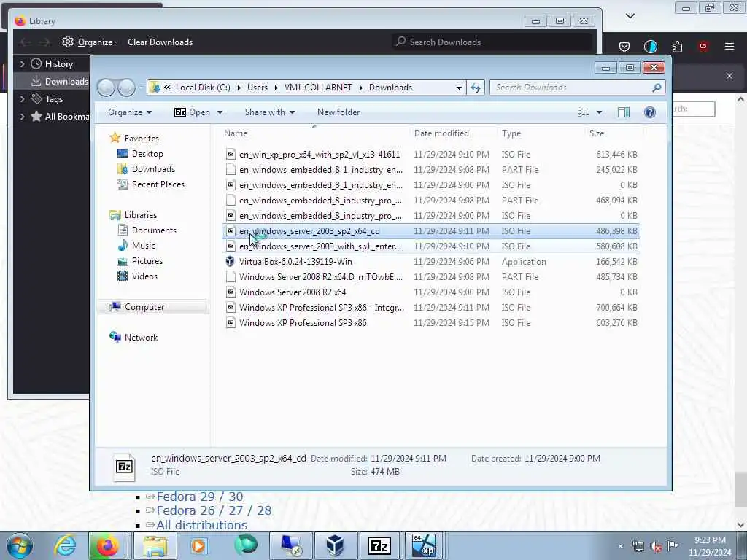Toggle the preview pane button
Image resolution: width=747 pixels, height=560 pixels.
(624, 112)
